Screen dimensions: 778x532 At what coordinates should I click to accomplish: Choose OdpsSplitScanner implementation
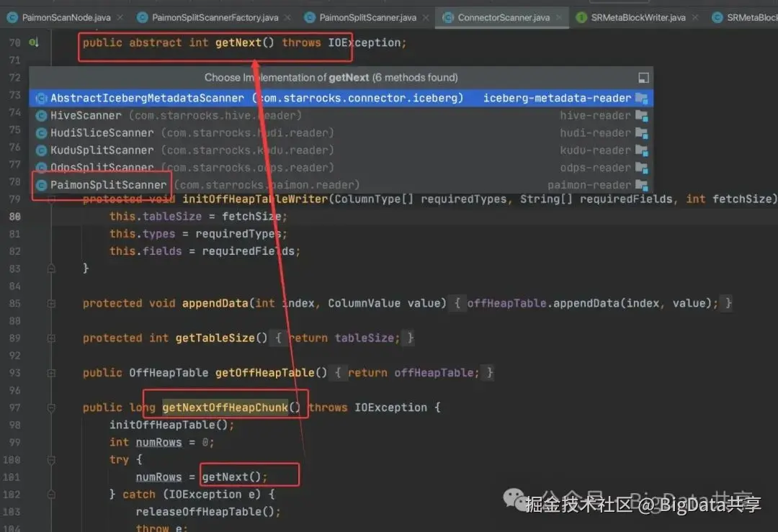341,167
